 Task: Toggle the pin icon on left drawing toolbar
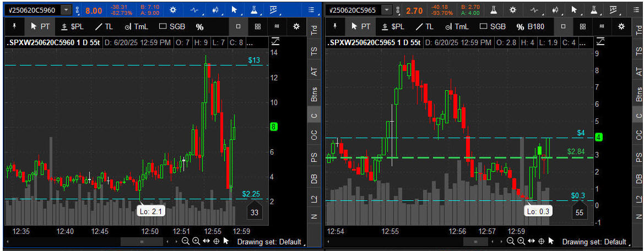coord(14,26)
